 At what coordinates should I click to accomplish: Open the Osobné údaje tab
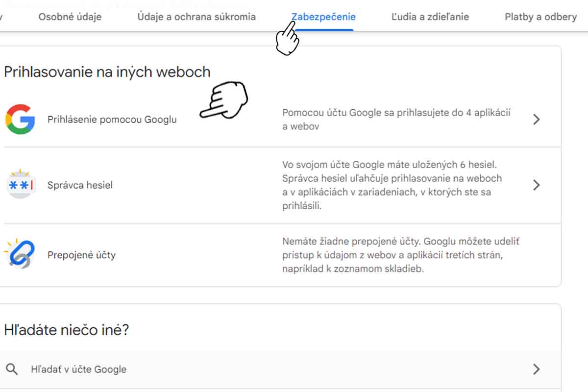[70, 17]
